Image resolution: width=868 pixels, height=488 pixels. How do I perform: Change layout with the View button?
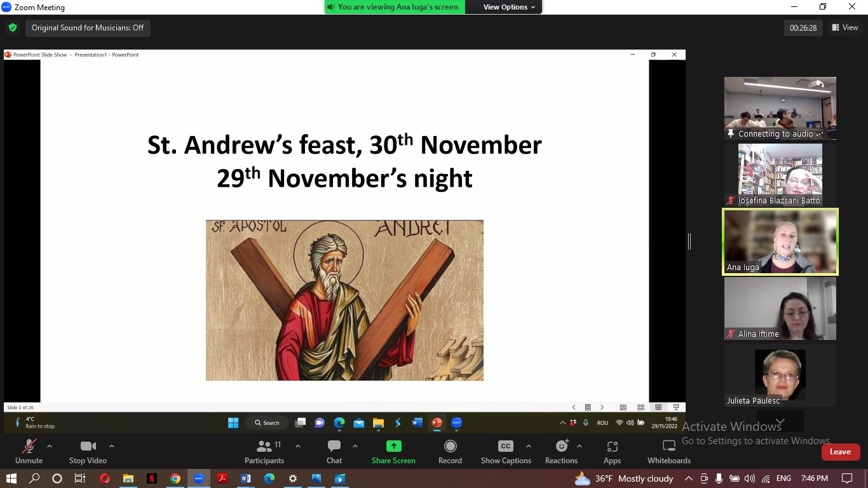coord(845,27)
